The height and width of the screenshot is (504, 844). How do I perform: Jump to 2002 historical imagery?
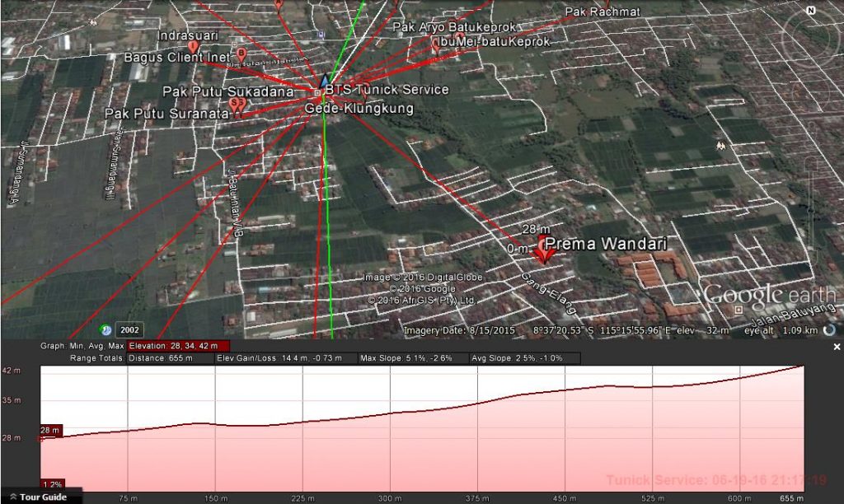coord(129,330)
